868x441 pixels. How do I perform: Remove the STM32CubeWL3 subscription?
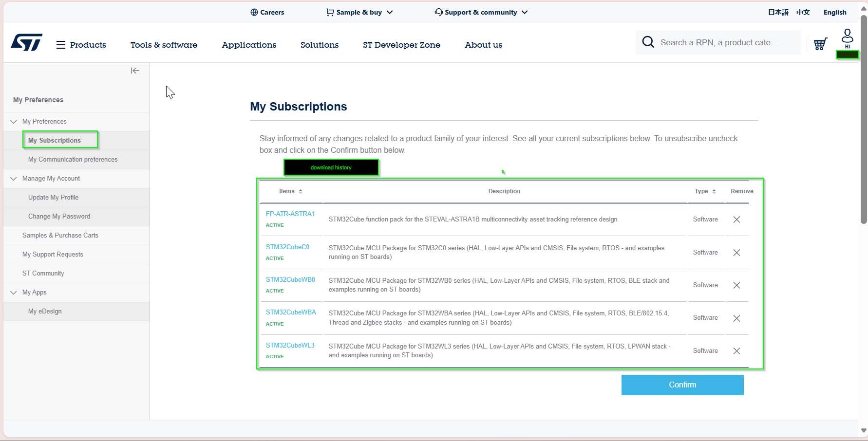tap(736, 351)
